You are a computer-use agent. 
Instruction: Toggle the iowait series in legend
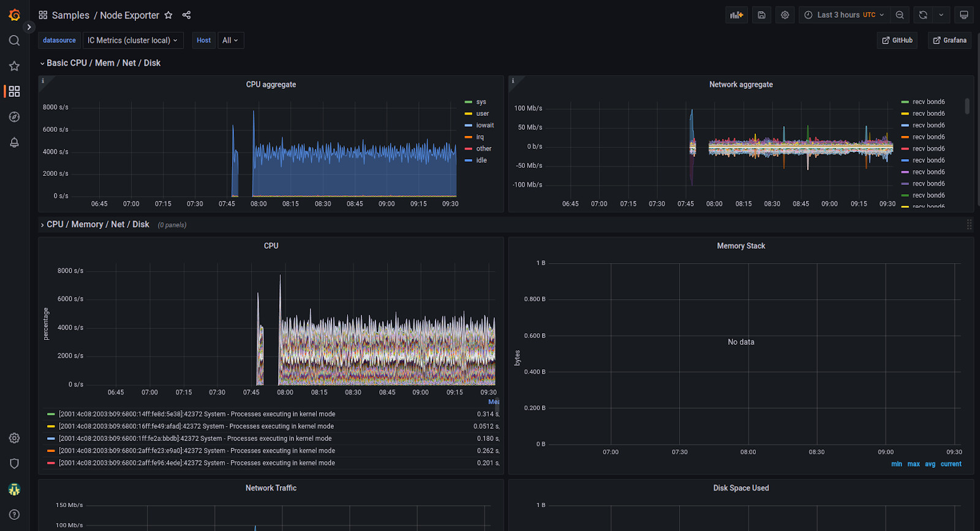tap(485, 125)
